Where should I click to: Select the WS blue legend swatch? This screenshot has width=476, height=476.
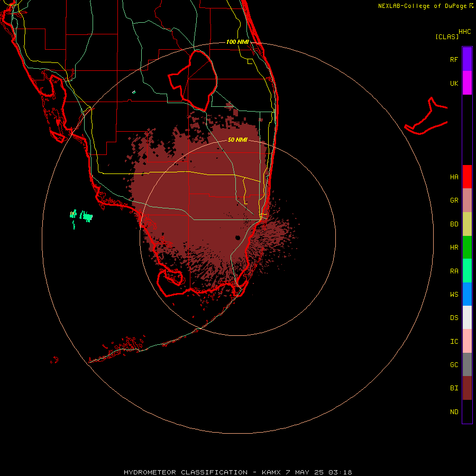pyautogui.click(x=467, y=294)
